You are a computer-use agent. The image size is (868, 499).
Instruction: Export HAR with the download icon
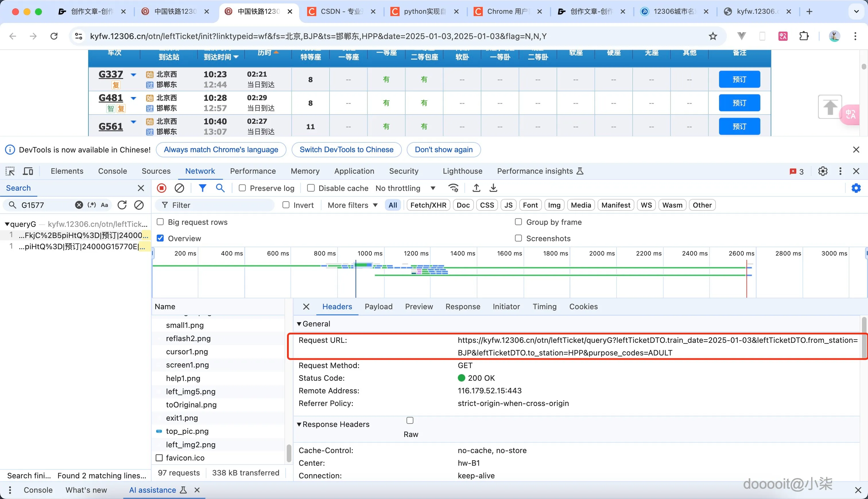coord(493,188)
